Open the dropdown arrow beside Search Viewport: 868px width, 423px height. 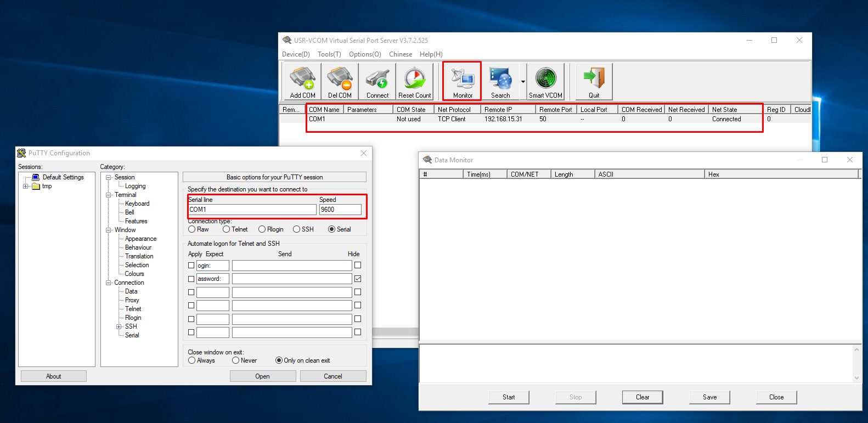pyautogui.click(x=523, y=82)
